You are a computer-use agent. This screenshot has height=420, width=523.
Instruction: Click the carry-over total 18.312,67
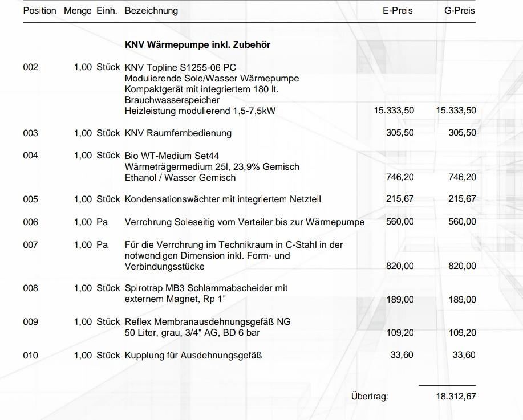[456, 397]
